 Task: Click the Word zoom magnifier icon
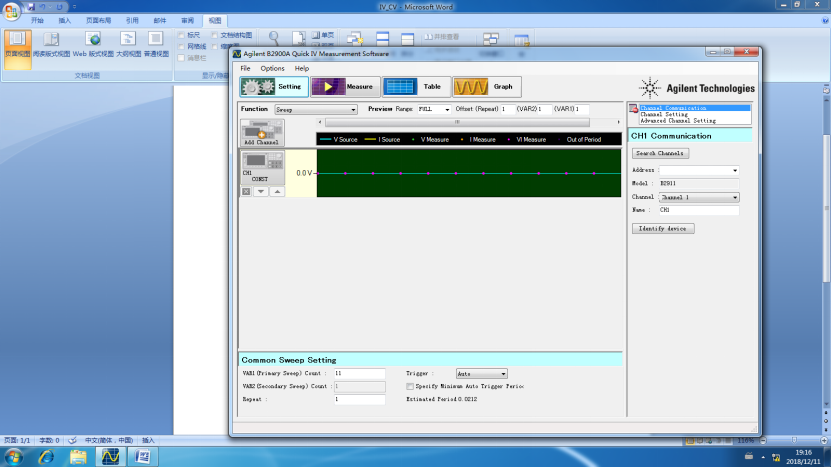click(x=274, y=38)
